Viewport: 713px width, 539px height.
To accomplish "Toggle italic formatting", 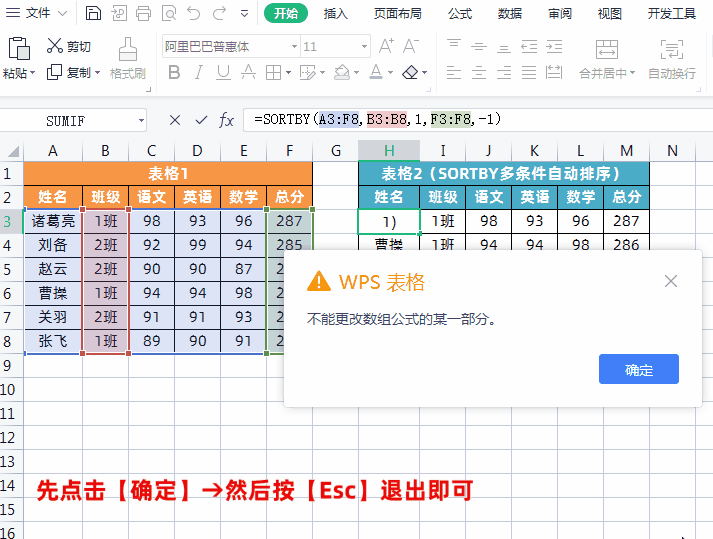I will click(x=199, y=73).
